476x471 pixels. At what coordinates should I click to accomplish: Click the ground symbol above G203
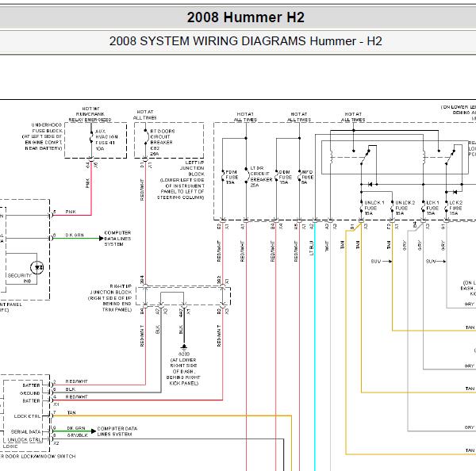[184, 347]
